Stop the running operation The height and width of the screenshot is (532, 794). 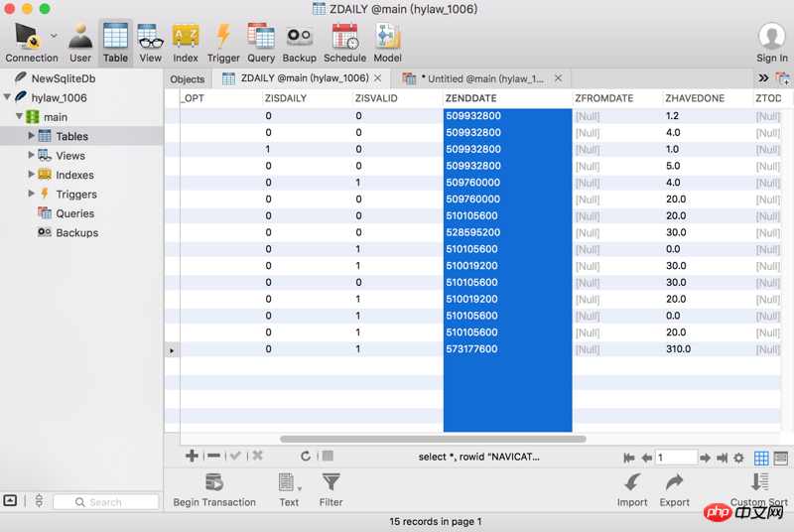click(329, 457)
